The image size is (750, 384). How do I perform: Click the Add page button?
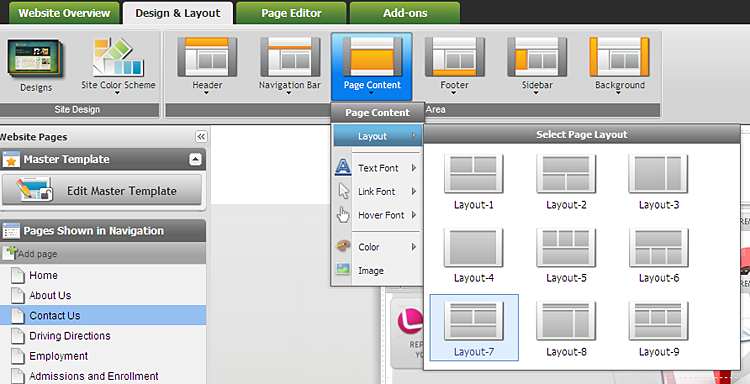tap(103, 253)
